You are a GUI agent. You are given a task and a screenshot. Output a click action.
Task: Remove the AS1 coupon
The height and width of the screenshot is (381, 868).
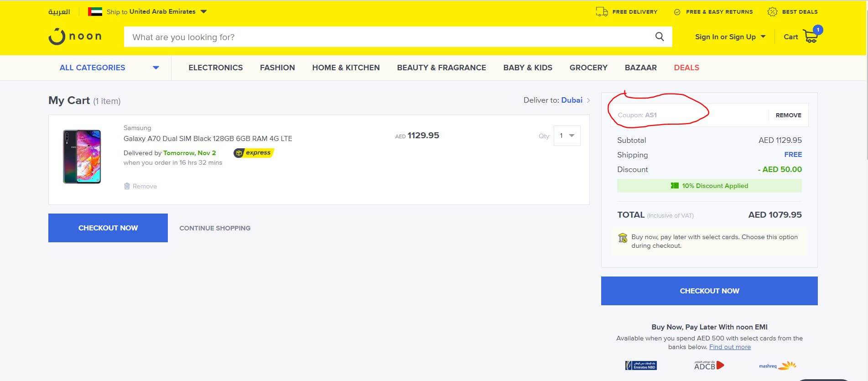click(788, 115)
